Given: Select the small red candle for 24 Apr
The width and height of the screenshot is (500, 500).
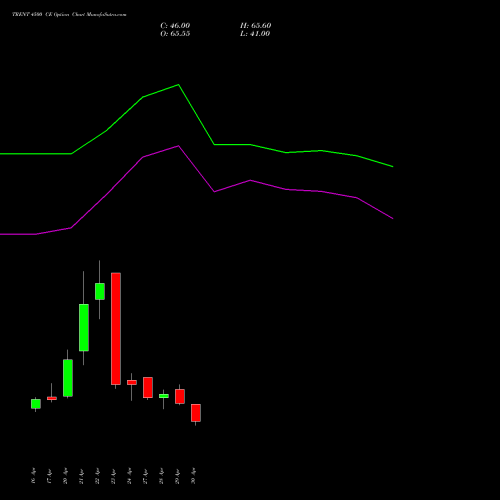Looking at the screenshot, I should (132, 383).
